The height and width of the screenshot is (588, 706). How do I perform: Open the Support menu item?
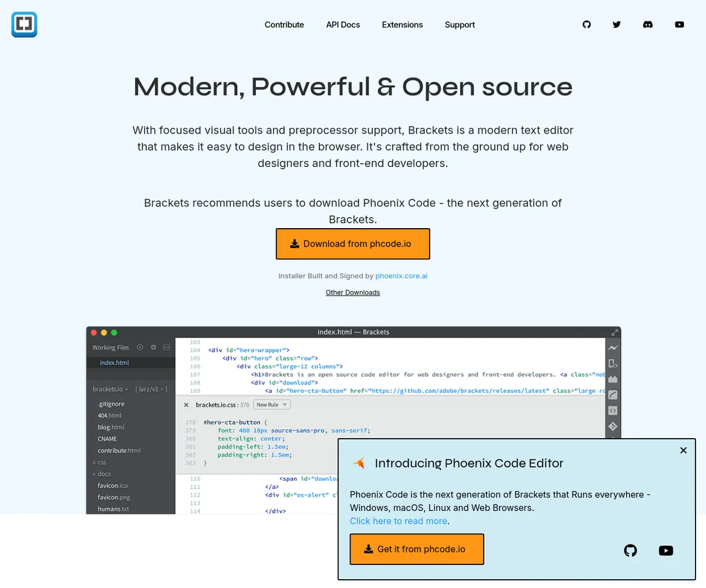(459, 25)
